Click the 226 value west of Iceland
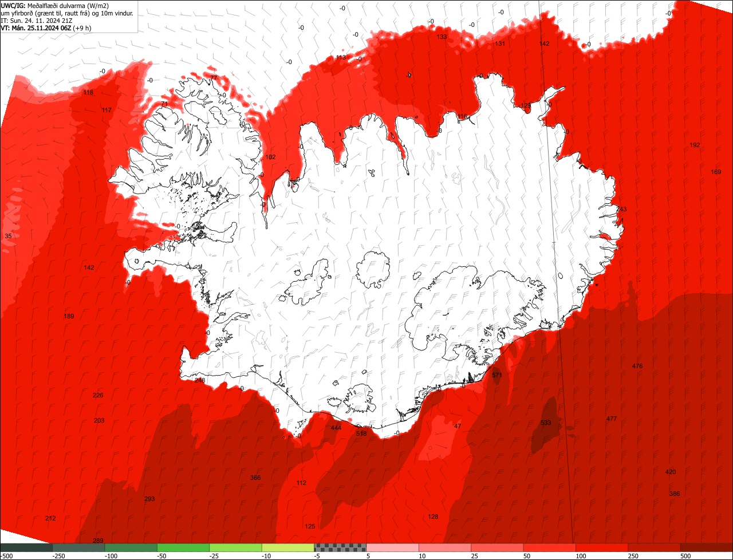 click(98, 395)
